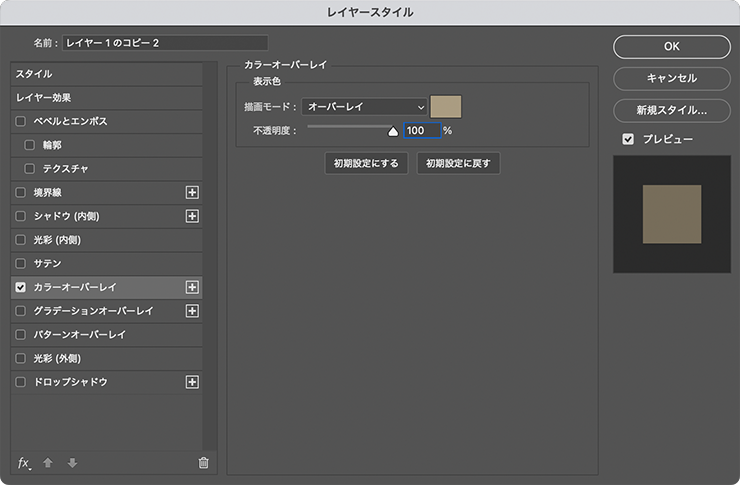The height and width of the screenshot is (485, 740).
Task: Click the move effect down arrow
Action: (72, 463)
